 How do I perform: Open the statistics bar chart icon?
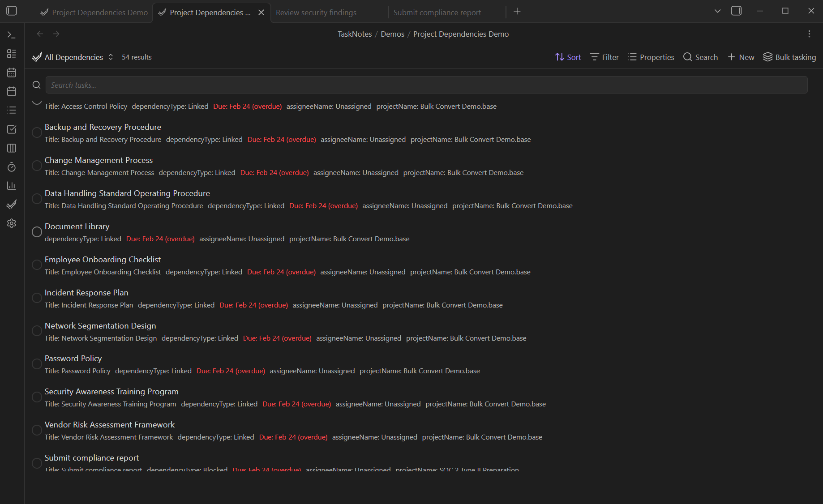tap(12, 186)
